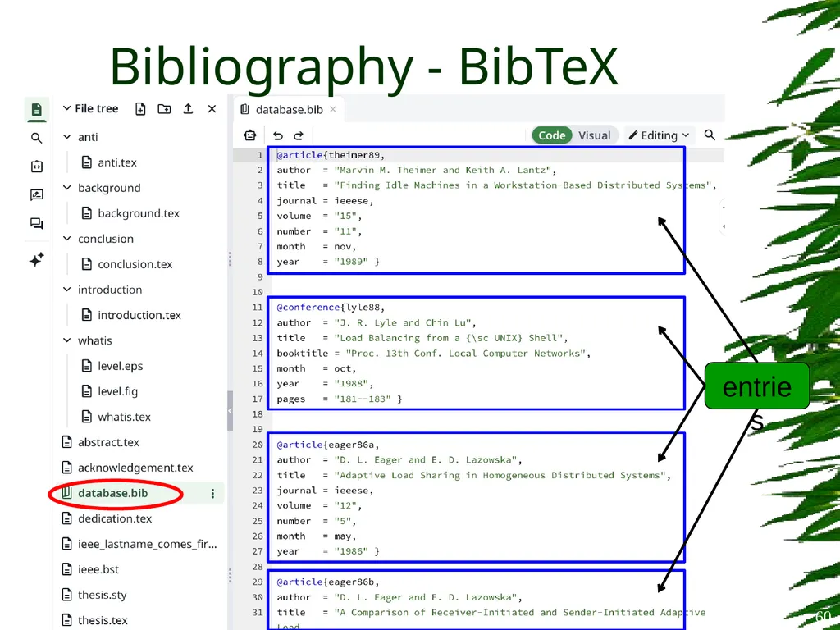Open level.eps file

(x=120, y=366)
